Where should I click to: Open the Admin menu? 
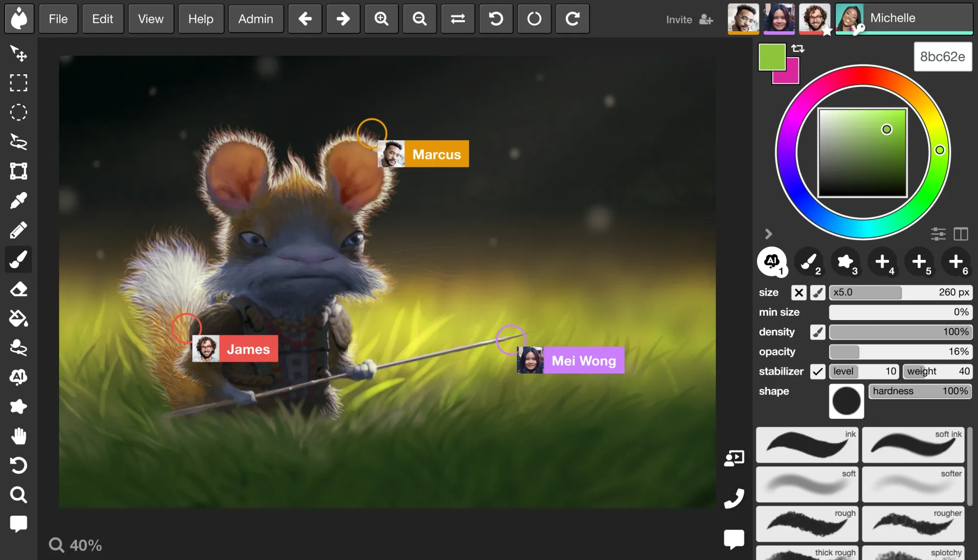[255, 19]
